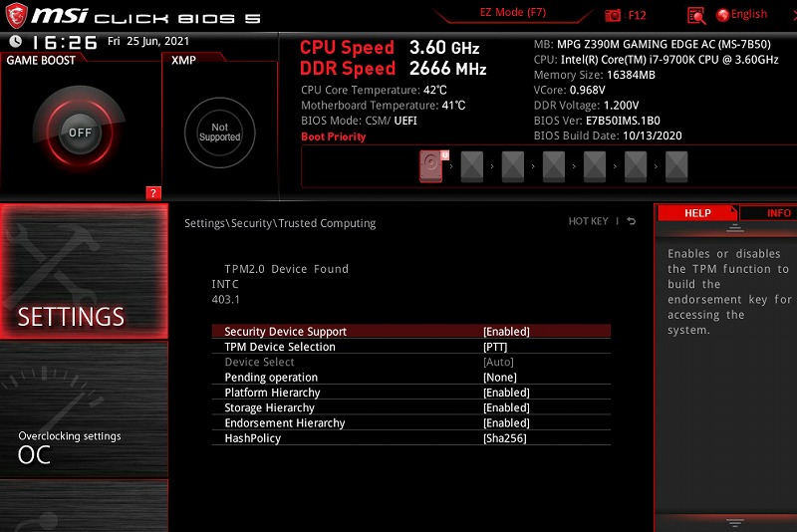Select the UEFI hard disk boot device
This screenshot has height=532, width=797.
(x=431, y=165)
